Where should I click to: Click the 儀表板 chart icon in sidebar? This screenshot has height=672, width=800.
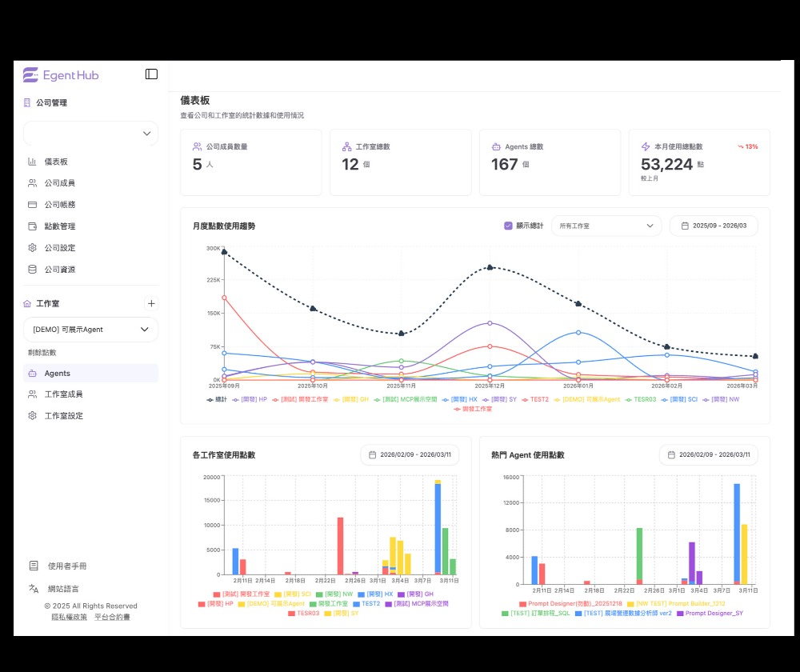pyautogui.click(x=33, y=162)
